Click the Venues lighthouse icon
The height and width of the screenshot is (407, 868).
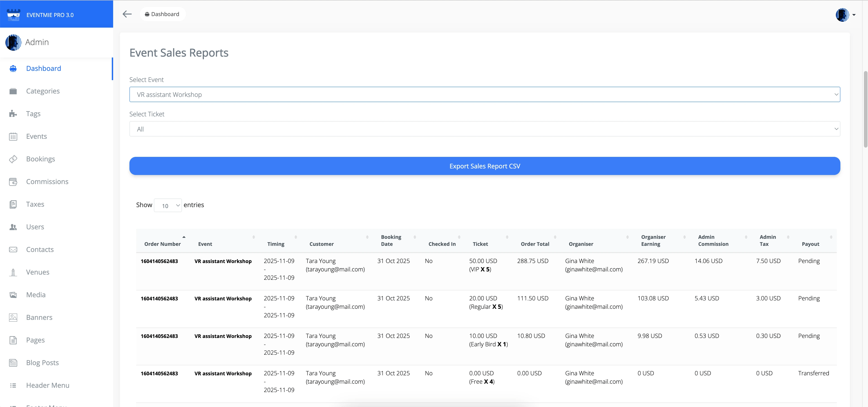pos(13,272)
